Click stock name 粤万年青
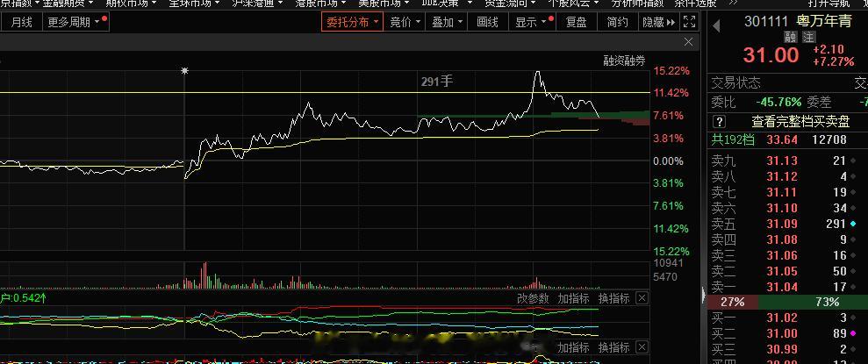 coord(824,22)
